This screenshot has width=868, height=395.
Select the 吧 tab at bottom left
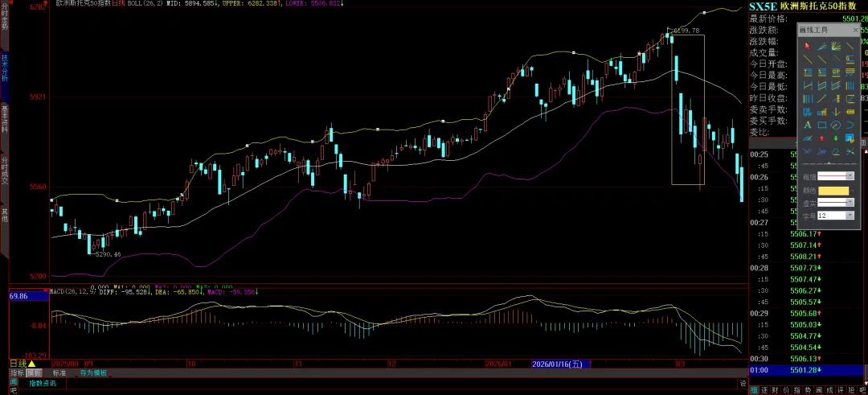click(x=14, y=390)
